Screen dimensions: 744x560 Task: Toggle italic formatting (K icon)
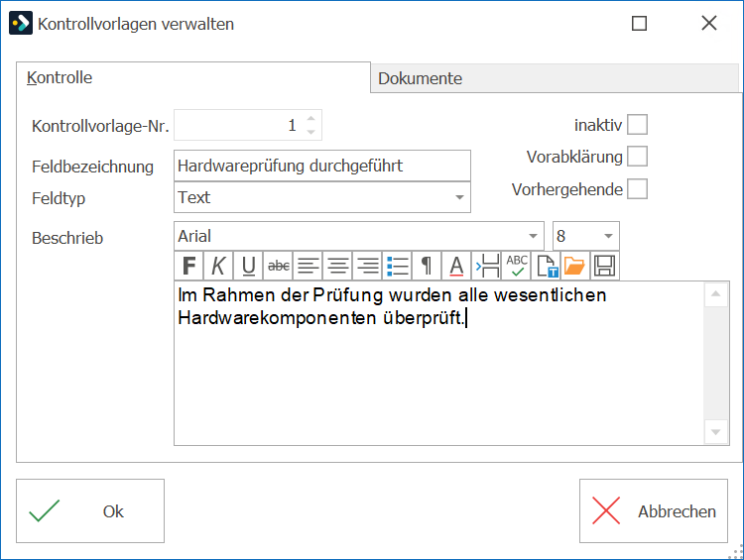click(x=218, y=266)
